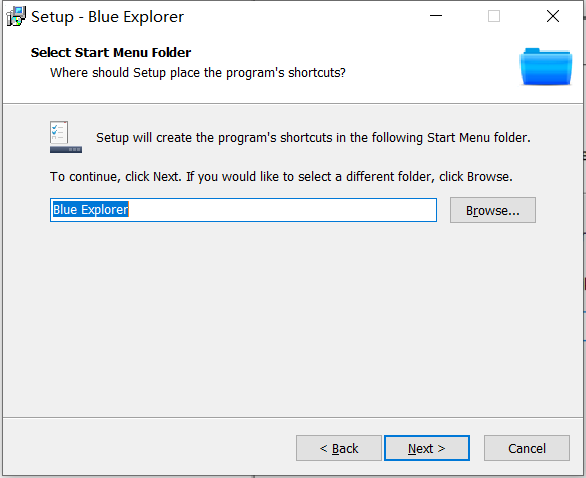Click the Browse... button
This screenshot has width=586, height=478.
(x=493, y=210)
